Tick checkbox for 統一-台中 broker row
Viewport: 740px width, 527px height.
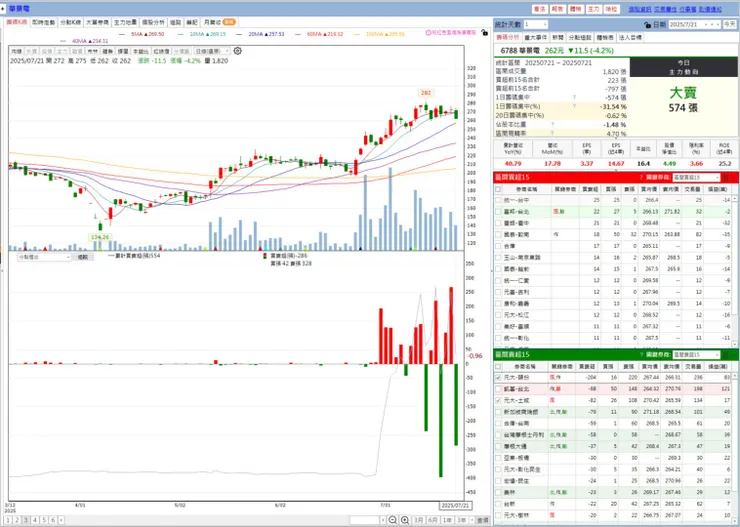click(498, 200)
